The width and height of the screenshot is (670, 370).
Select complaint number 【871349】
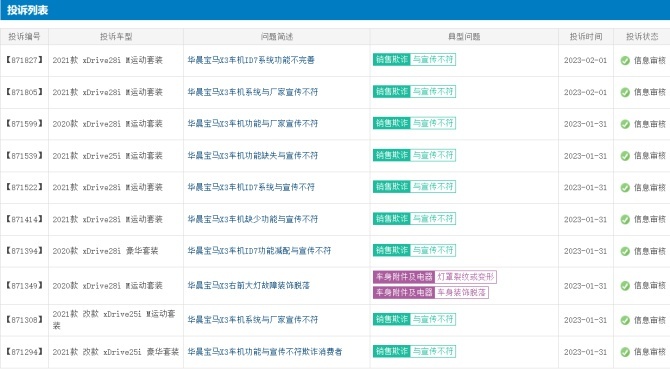[24, 285]
